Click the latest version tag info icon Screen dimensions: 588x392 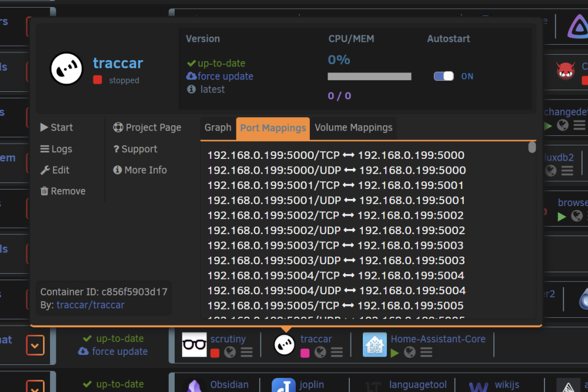(191, 89)
